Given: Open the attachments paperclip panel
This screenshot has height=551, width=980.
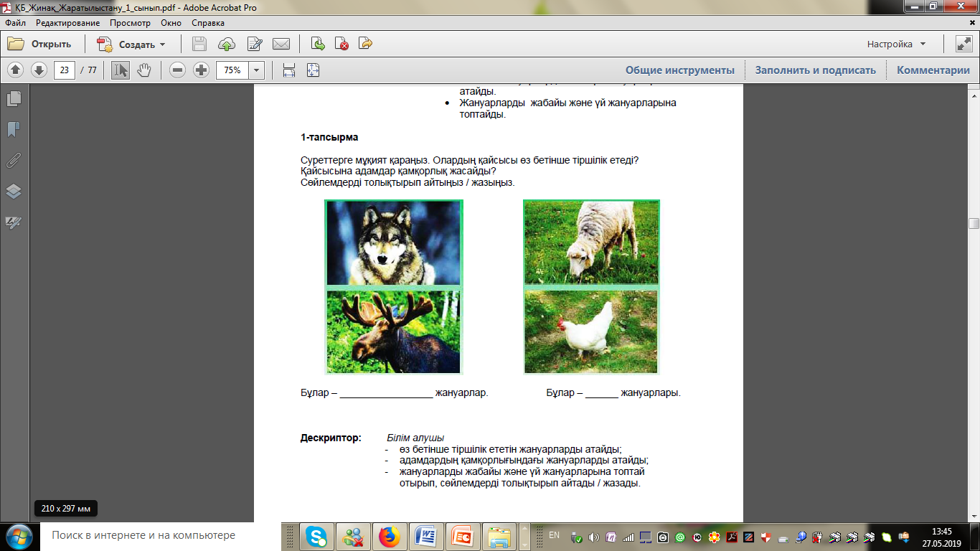Looking at the screenshot, I should pyautogui.click(x=14, y=160).
